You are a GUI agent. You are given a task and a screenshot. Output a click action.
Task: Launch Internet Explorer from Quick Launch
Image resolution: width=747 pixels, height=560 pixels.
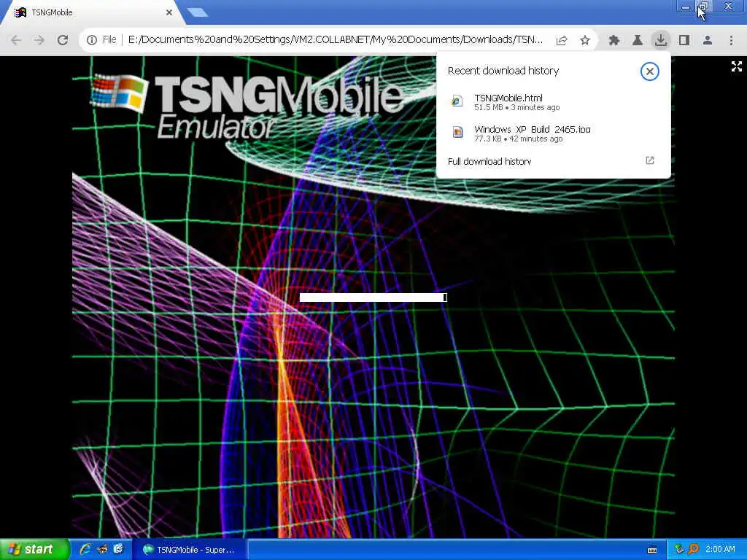coord(86,549)
